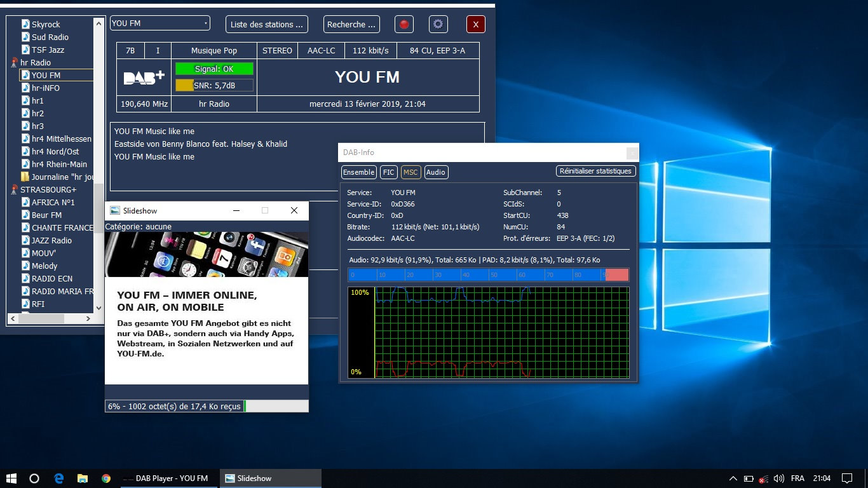
Task: Select the Audio tab in DAB-Info
Action: point(435,172)
